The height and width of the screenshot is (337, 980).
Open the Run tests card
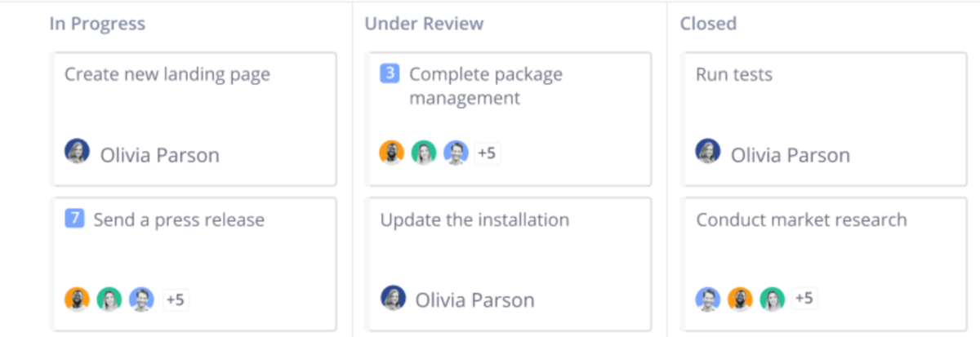coord(824,119)
